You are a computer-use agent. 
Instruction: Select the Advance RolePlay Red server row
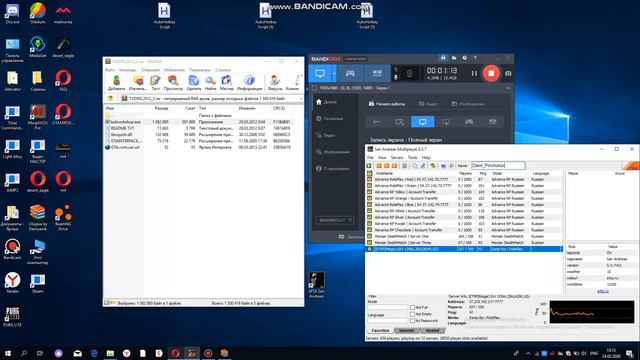coord(464,179)
